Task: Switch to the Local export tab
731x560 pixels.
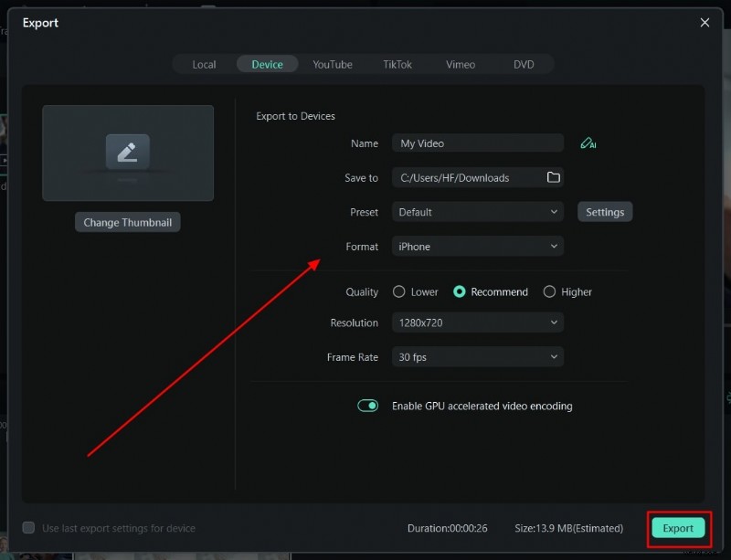Action: [x=203, y=64]
